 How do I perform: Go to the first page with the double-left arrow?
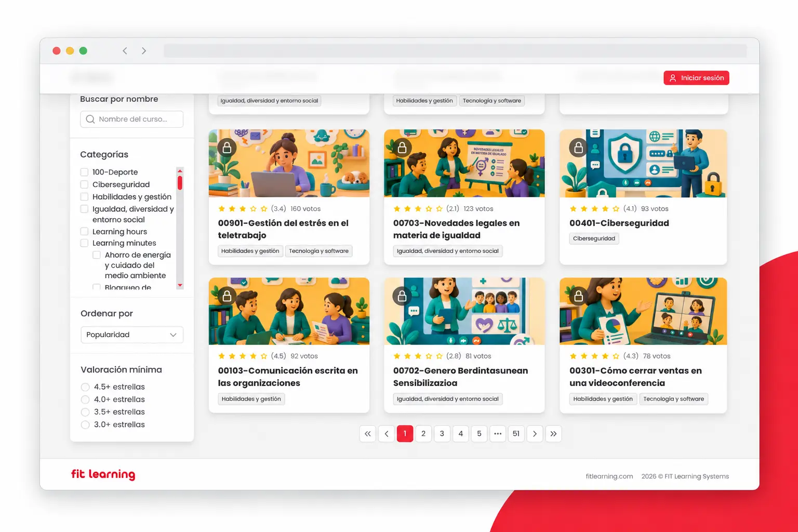point(368,434)
